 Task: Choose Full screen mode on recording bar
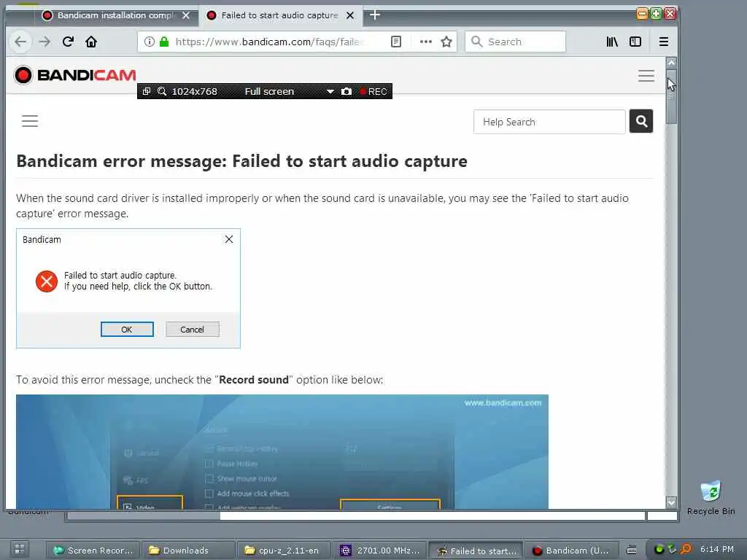[269, 91]
